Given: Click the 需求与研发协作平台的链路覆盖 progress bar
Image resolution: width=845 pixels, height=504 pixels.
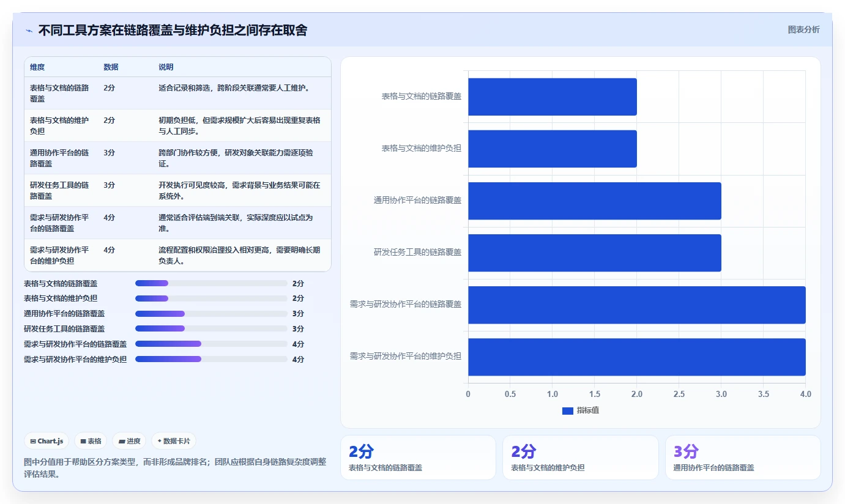Looking at the screenshot, I should click(x=211, y=344).
